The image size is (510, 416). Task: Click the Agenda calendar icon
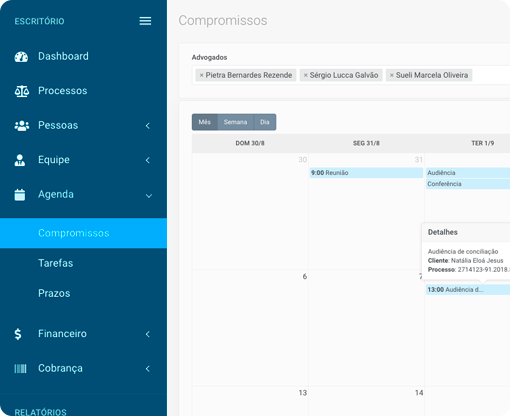point(20,195)
